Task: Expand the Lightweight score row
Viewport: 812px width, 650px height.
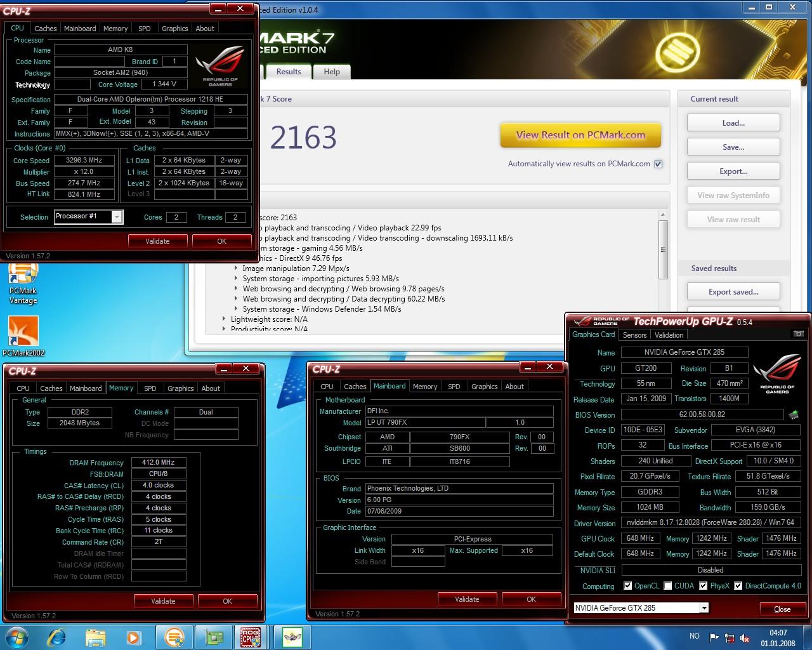Action: click(x=224, y=319)
